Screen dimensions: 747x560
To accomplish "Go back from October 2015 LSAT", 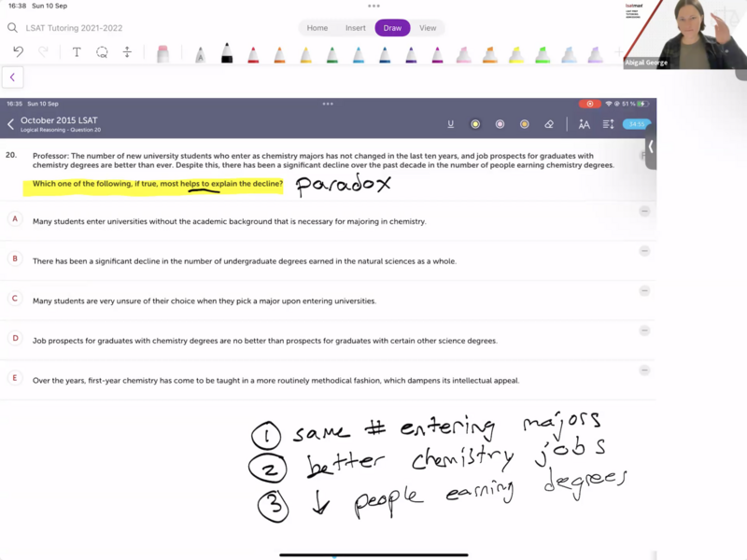I will point(11,124).
